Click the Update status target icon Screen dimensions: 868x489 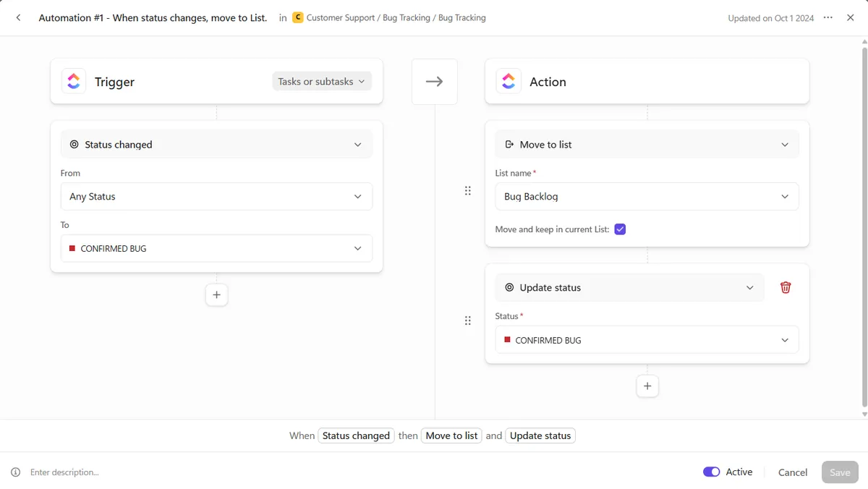coord(509,287)
